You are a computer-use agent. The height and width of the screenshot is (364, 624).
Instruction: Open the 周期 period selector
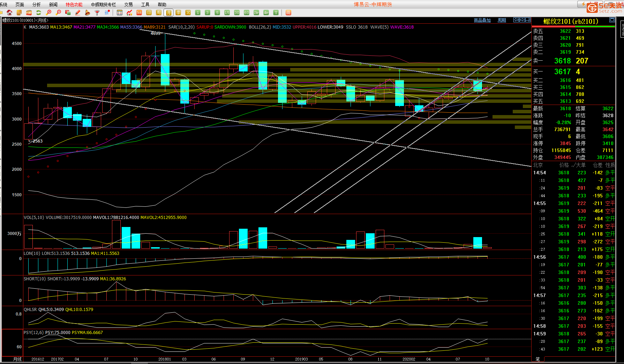click(x=502, y=20)
